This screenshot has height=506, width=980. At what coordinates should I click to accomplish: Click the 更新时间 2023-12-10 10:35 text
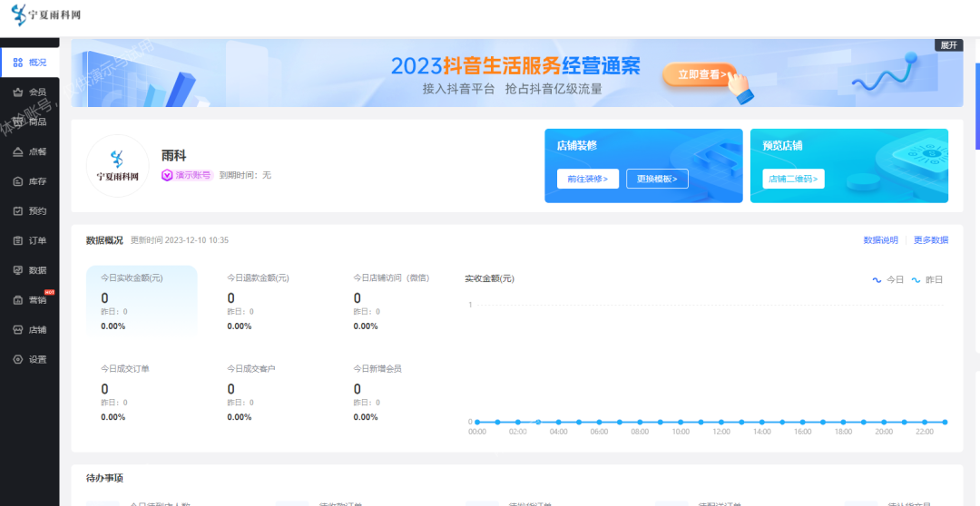point(180,240)
